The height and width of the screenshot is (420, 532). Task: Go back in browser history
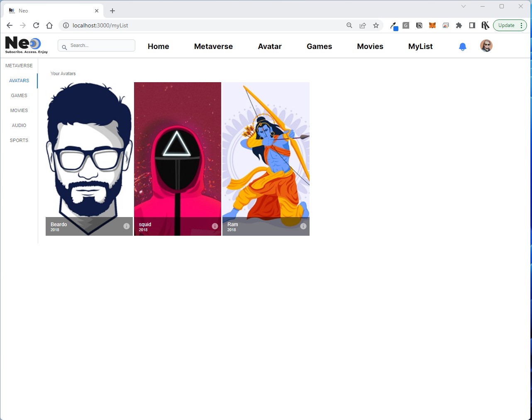pos(10,25)
